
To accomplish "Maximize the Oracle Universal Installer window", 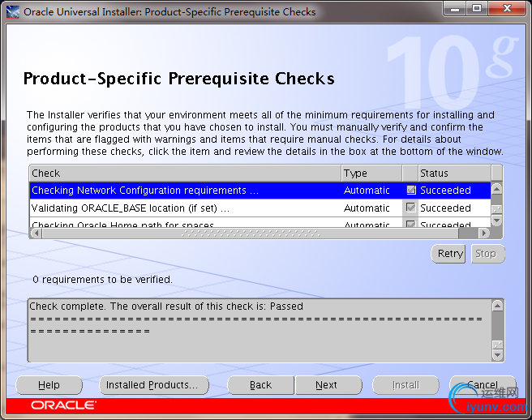I will click(x=477, y=8).
